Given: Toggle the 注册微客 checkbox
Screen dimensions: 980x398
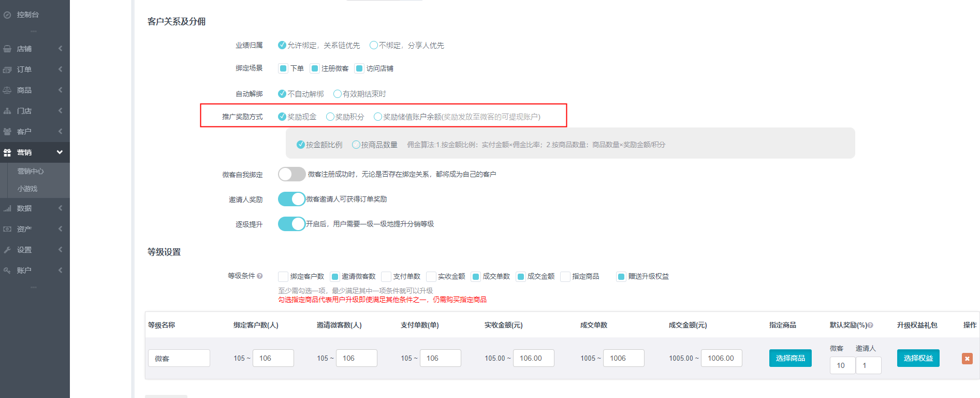Looking at the screenshot, I should click(314, 68).
